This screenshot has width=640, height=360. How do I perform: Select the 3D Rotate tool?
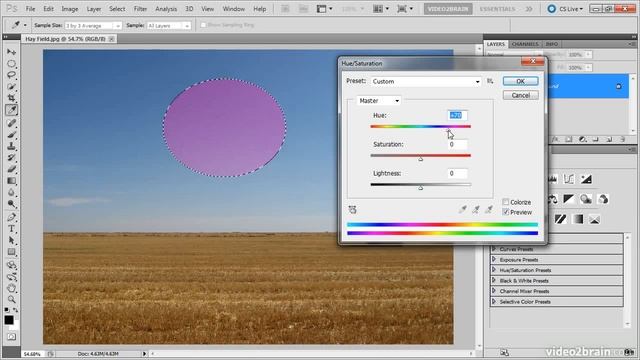(11, 265)
